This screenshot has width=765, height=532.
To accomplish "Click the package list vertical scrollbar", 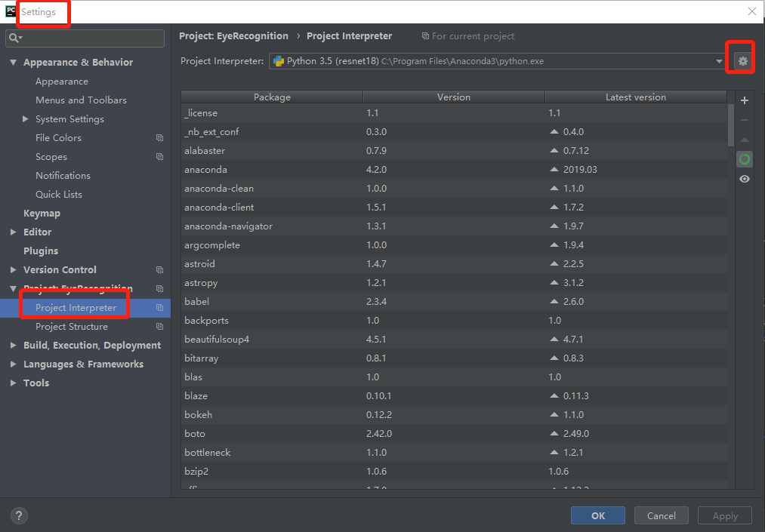I will tap(730, 125).
